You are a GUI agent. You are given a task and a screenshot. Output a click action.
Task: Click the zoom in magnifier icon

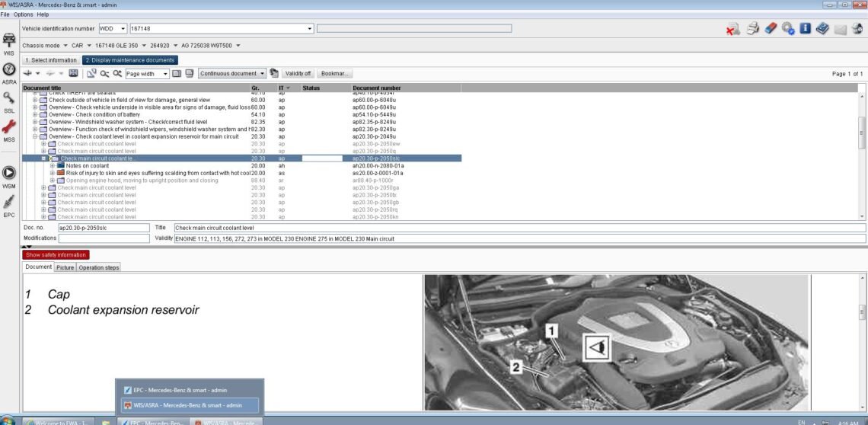[116, 73]
